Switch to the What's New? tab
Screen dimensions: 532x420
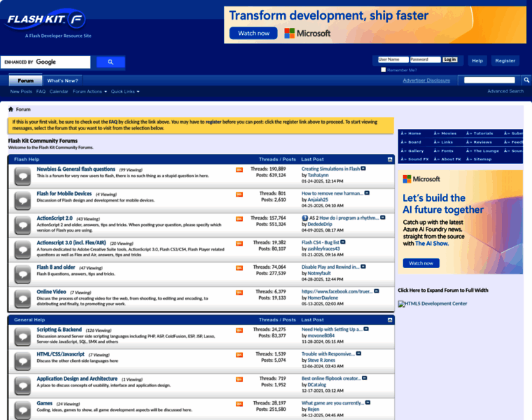[x=62, y=80]
